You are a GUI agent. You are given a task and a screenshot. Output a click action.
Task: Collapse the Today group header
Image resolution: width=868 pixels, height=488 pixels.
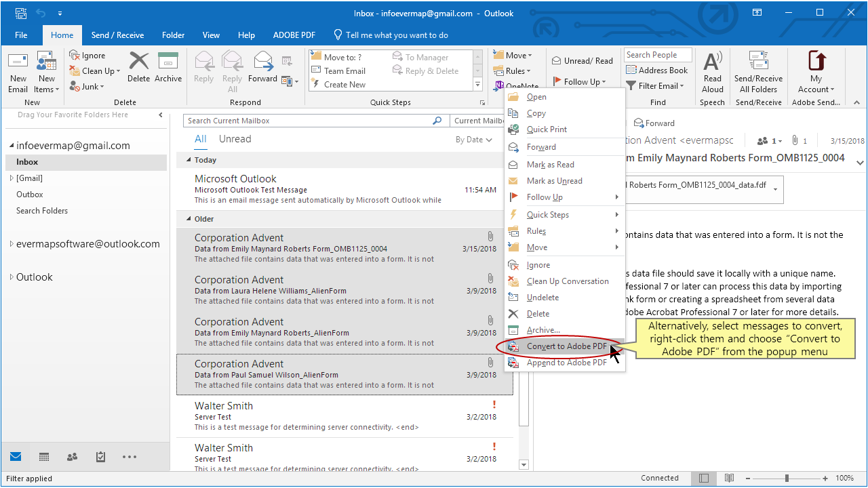[x=189, y=161]
